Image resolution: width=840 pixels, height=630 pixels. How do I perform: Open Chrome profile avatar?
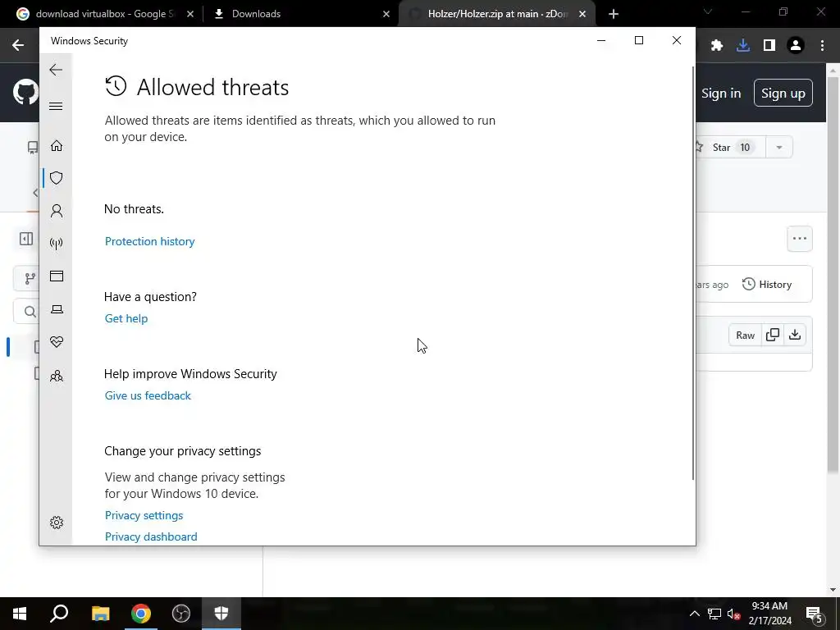pyautogui.click(x=796, y=46)
